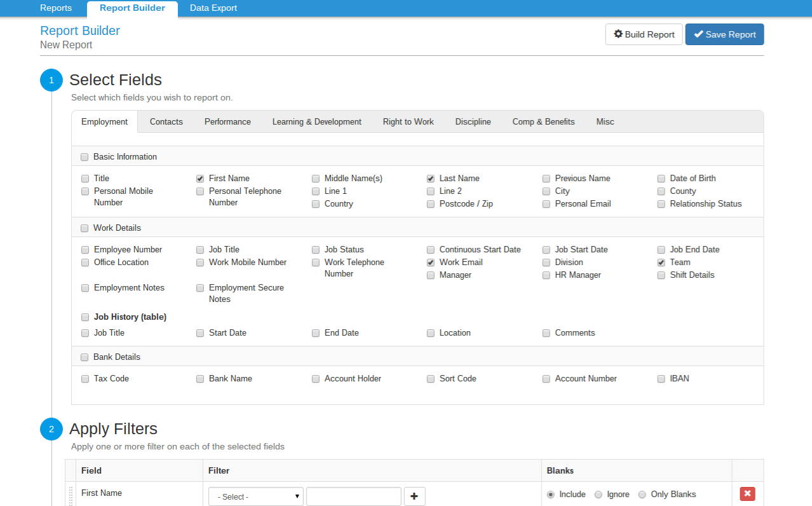Choose the Only Blanks radio option
812x506 pixels.
tap(642, 495)
